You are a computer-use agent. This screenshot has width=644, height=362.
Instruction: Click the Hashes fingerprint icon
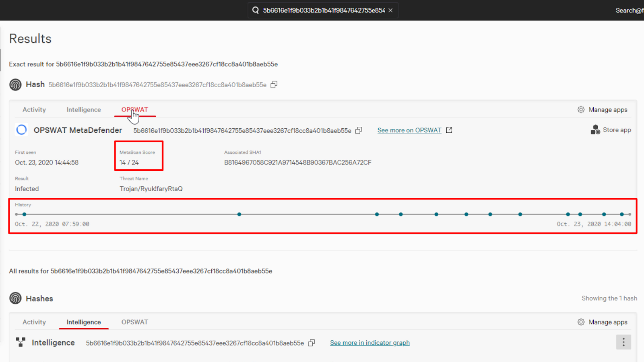coord(15,298)
